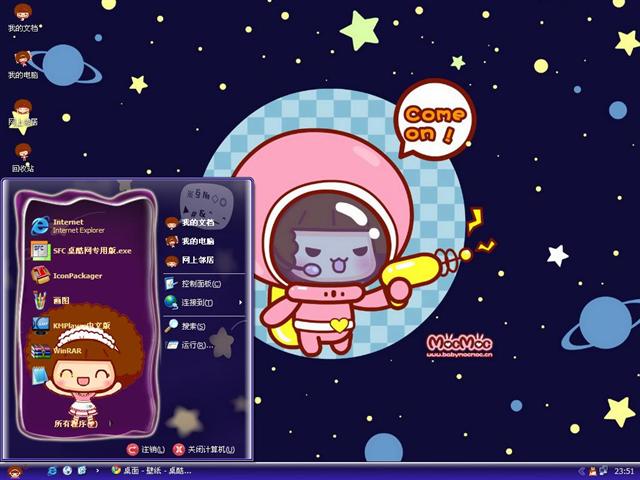Screen dimensions: 640x480
Task: Open 画图 paint program entry
Action: coord(51,300)
